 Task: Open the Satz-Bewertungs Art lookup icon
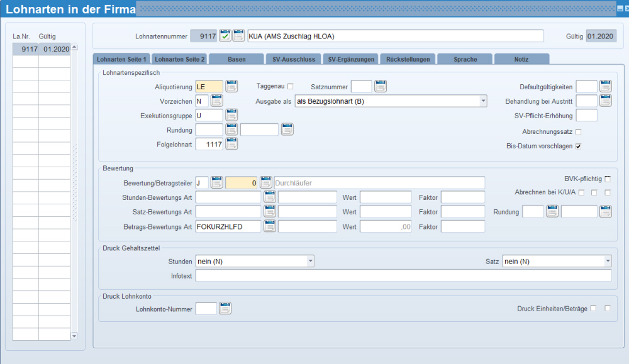point(270,211)
